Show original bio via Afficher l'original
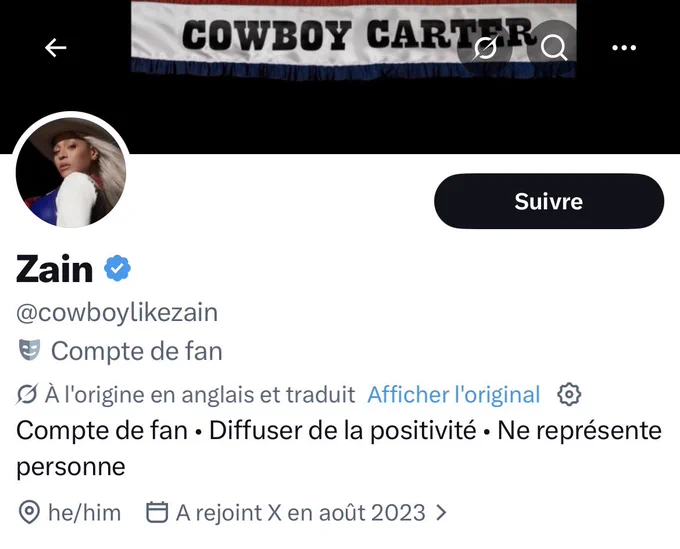This screenshot has height=549, width=680. pyautogui.click(x=454, y=395)
